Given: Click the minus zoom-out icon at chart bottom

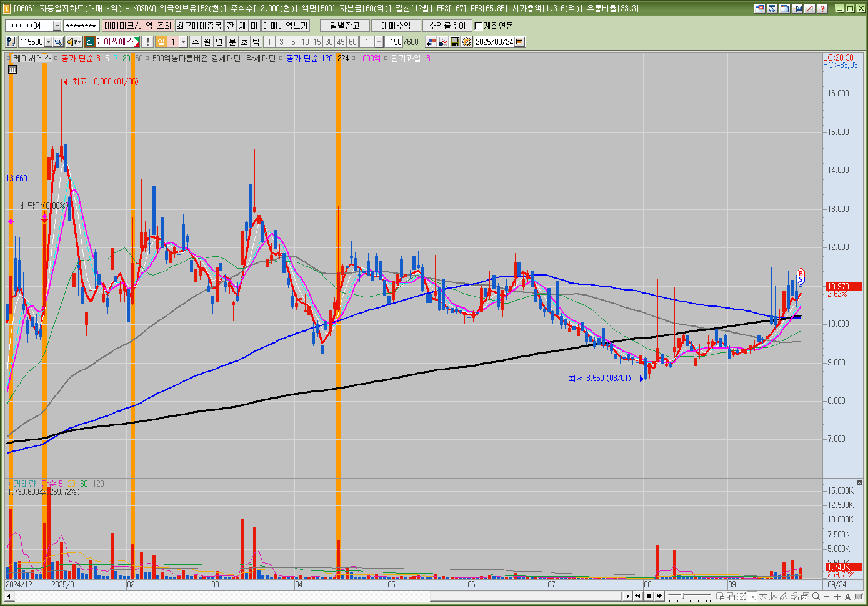Looking at the screenshot, I should tap(826, 596).
